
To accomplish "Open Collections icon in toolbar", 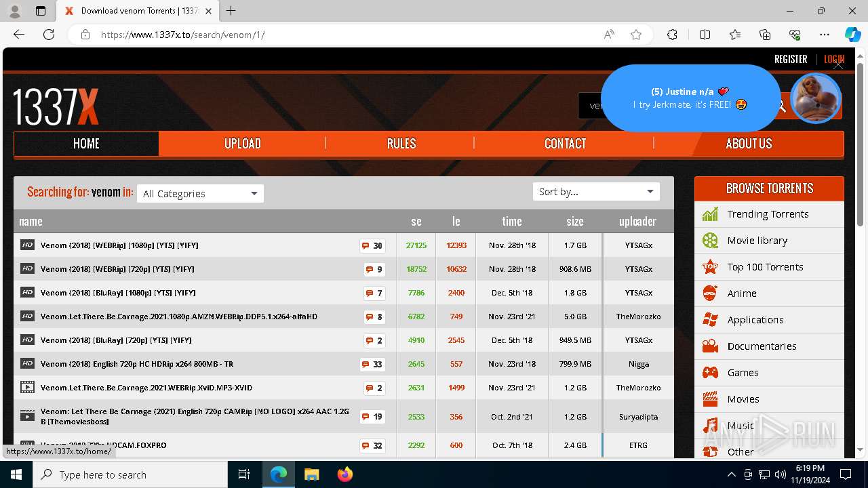I will [765, 35].
